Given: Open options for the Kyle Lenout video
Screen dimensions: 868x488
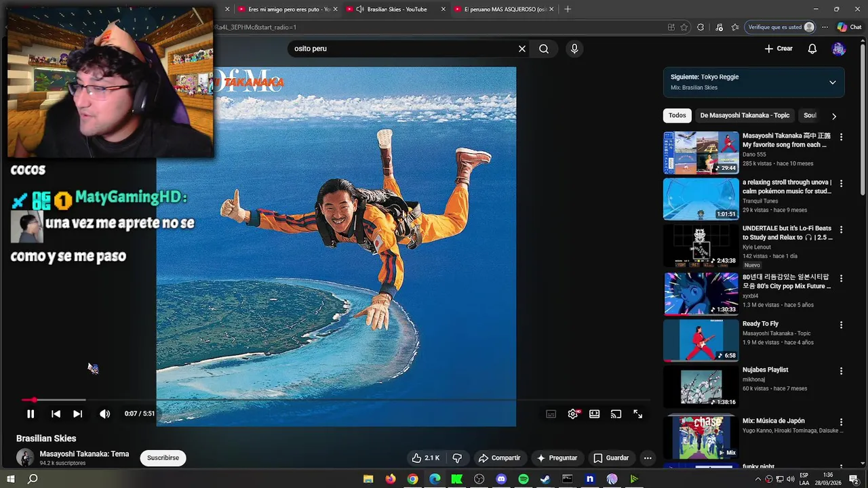Looking at the screenshot, I should 841,230.
